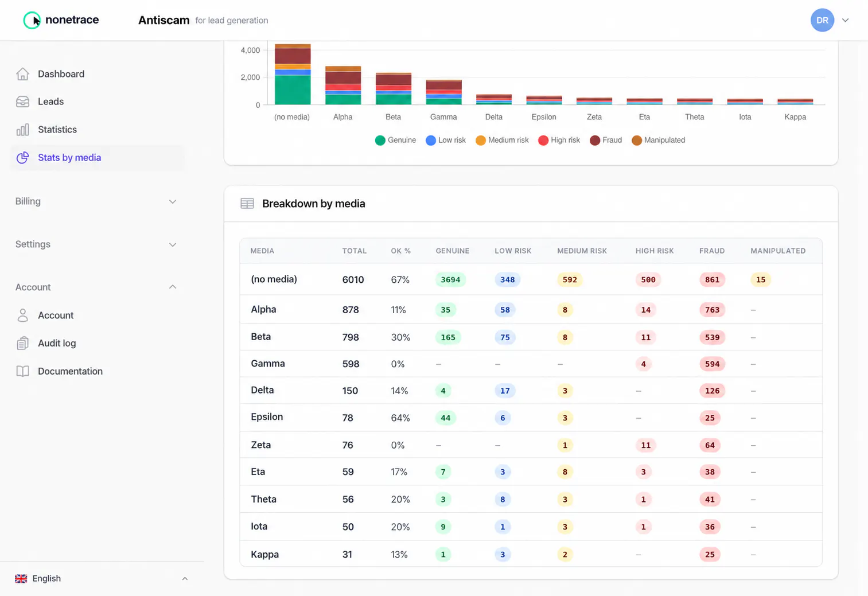Click the Account person icon

click(x=22, y=315)
